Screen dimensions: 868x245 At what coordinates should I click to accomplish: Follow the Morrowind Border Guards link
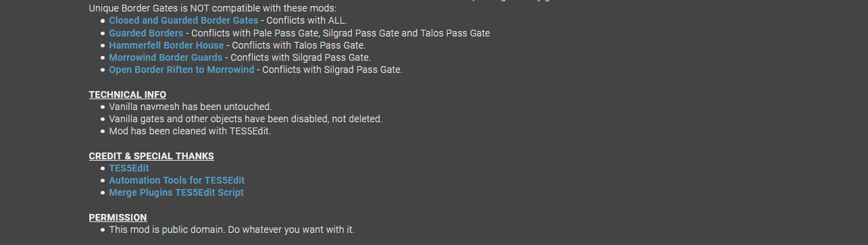165,57
